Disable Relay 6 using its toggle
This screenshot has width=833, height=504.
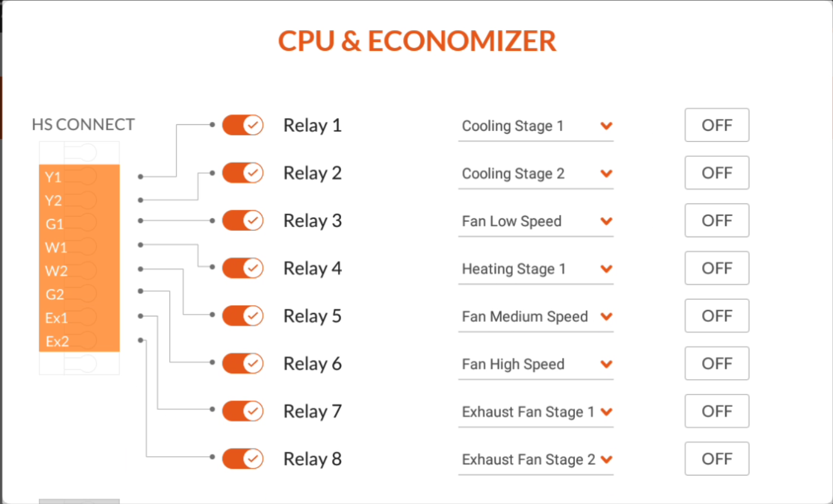(242, 363)
